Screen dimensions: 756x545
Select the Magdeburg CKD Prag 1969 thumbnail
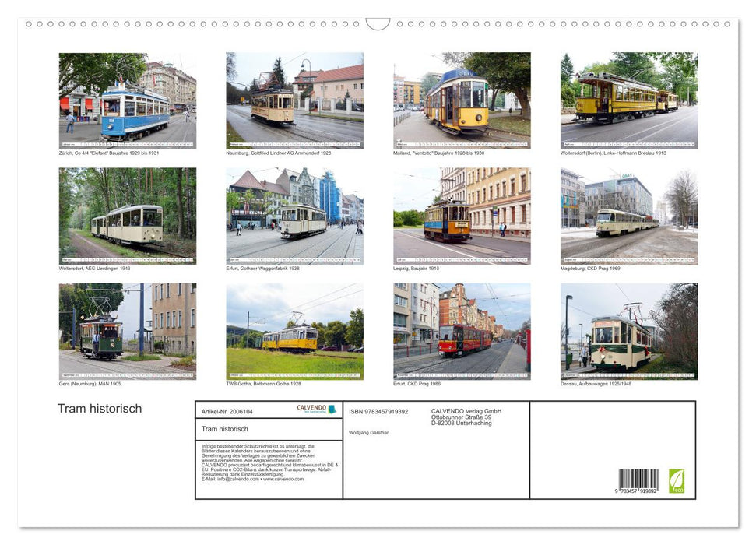[x=628, y=216]
